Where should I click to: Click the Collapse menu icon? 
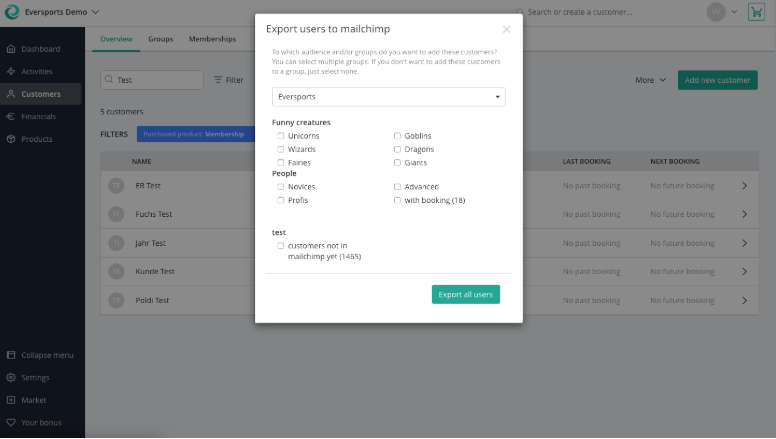[x=11, y=355]
